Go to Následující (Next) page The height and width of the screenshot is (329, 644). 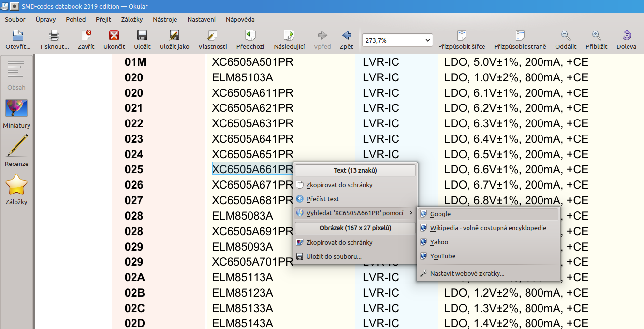(x=289, y=36)
